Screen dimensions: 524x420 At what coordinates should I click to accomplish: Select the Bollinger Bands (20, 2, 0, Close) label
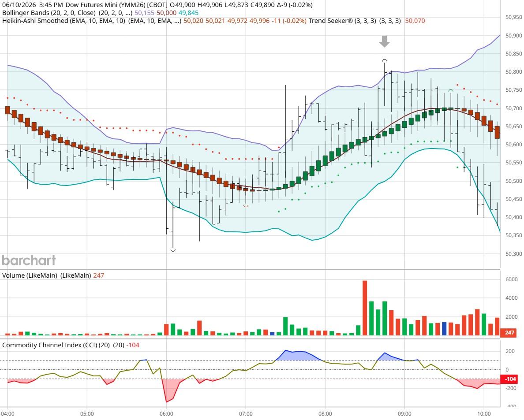[x=49, y=13]
